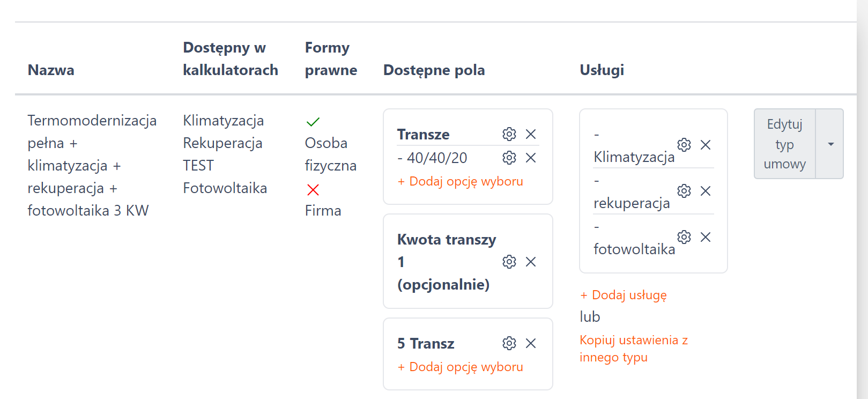
Task: Click Dodaj opcję wyboru under Transze
Action: [x=461, y=181]
